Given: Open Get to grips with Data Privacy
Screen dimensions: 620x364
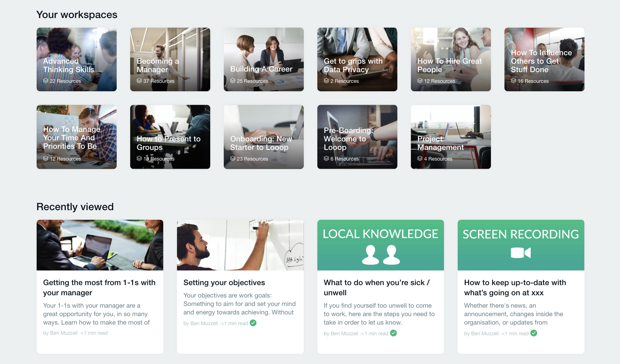Looking at the screenshot, I should coord(357,59).
